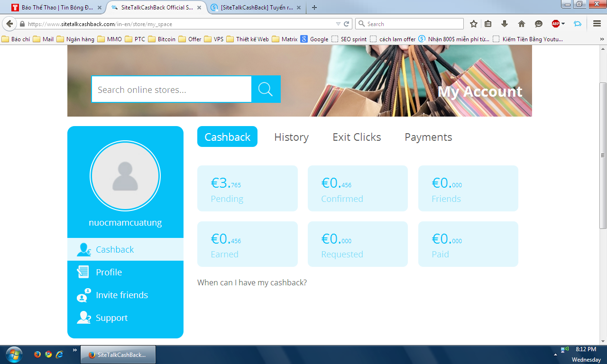Open the Payments tab

tap(428, 137)
